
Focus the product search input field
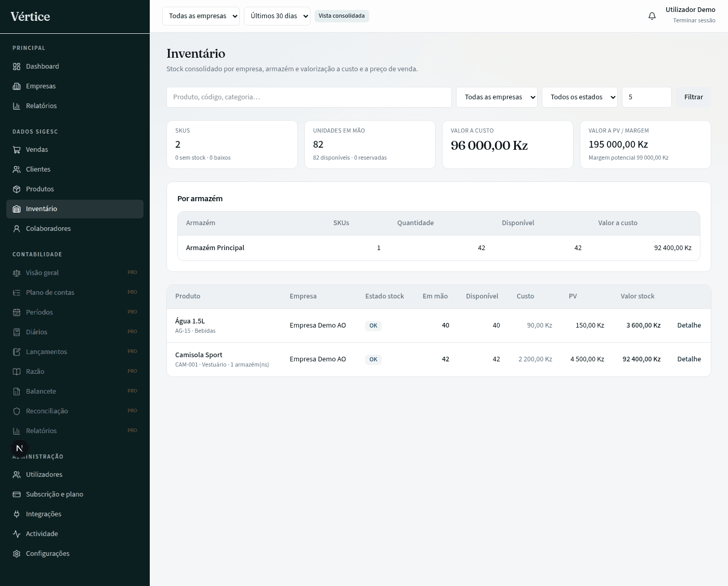point(309,97)
